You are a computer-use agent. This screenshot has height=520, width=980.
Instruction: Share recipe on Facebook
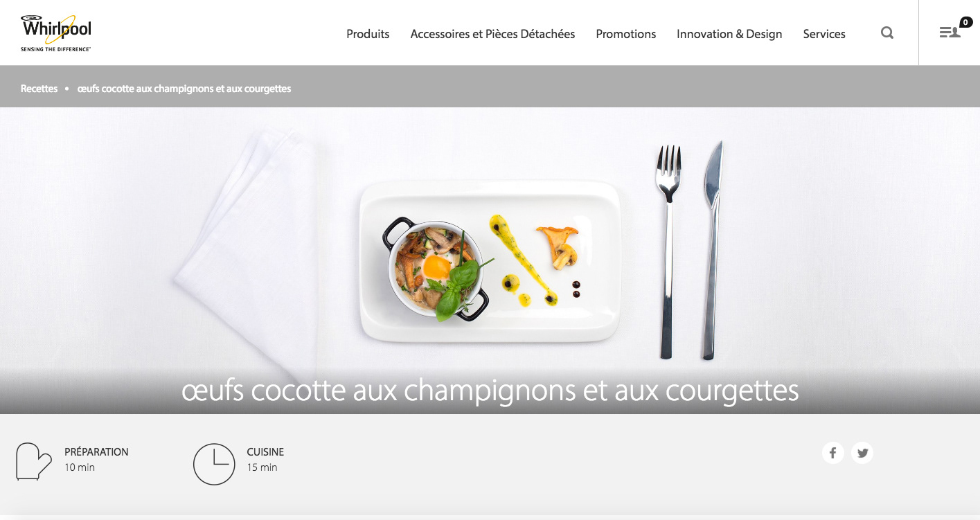pyautogui.click(x=833, y=453)
